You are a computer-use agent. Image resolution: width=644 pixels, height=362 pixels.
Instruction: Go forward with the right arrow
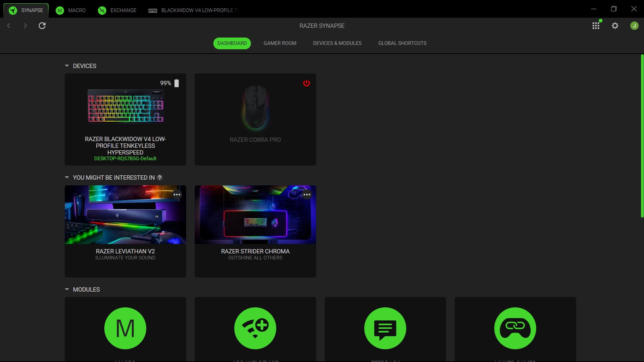point(25,26)
